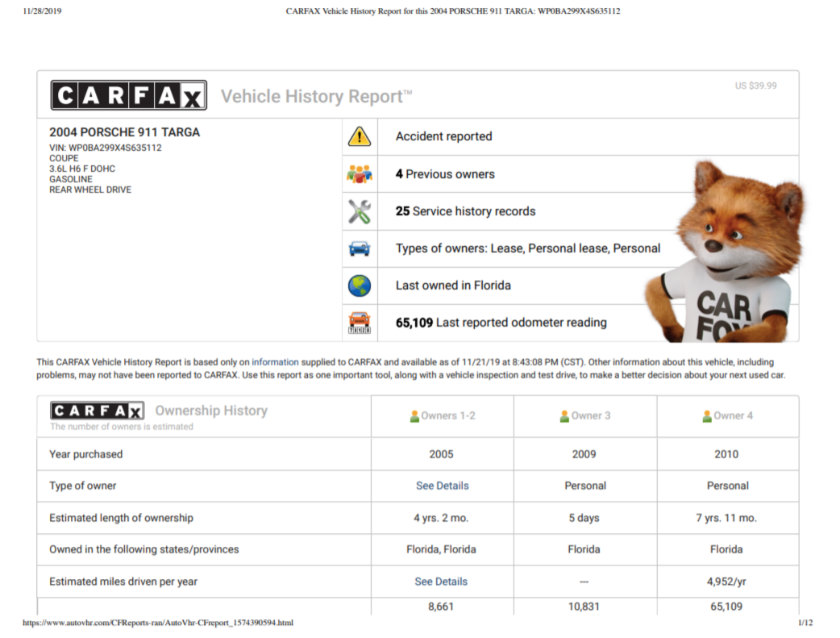This screenshot has width=840, height=638.
Task: Click 'The number of owners is estimated' note
Action: (122, 427)
